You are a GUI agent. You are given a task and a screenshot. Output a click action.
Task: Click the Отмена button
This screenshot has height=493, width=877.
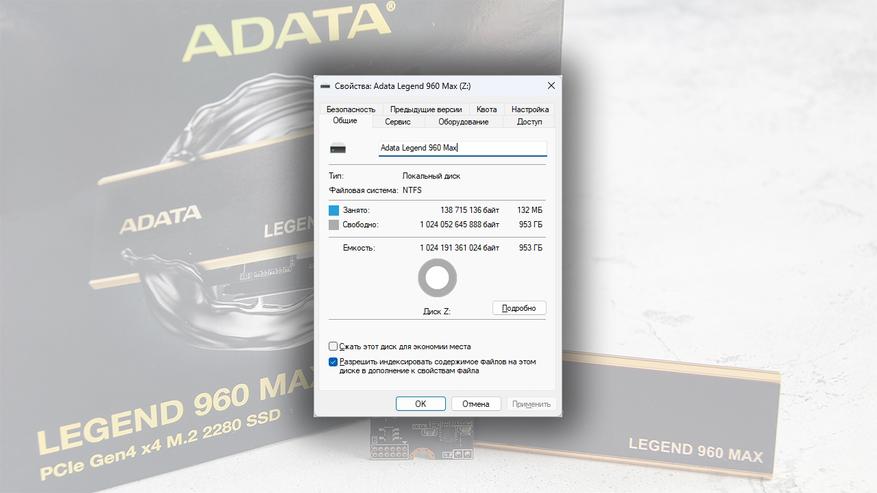click(475, 403)
